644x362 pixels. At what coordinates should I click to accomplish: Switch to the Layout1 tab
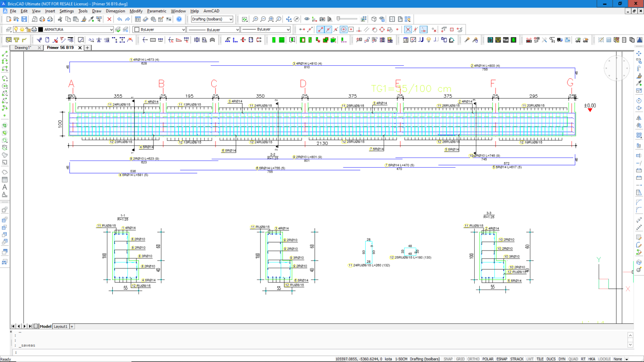pos(60,326)
